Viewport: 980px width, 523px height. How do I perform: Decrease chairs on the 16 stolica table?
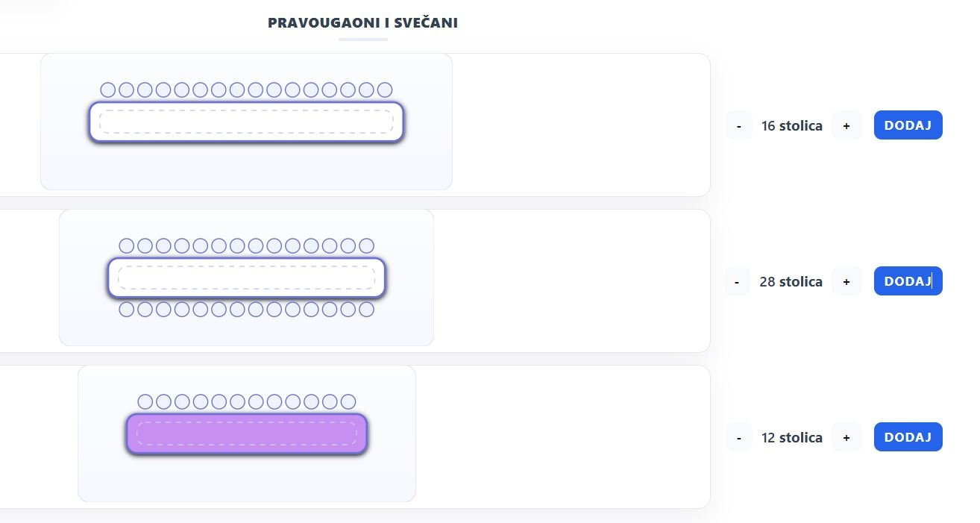(x=738, y=125)
